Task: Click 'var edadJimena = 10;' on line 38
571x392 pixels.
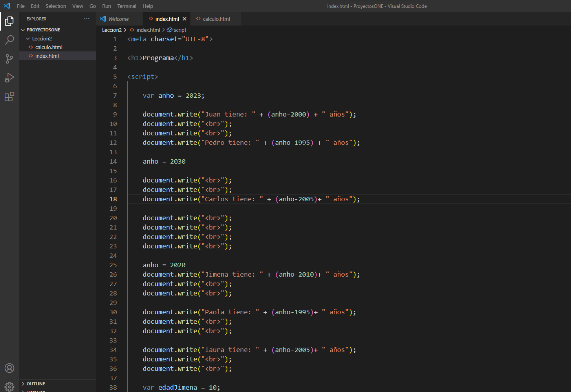Action: pos(181,387)
